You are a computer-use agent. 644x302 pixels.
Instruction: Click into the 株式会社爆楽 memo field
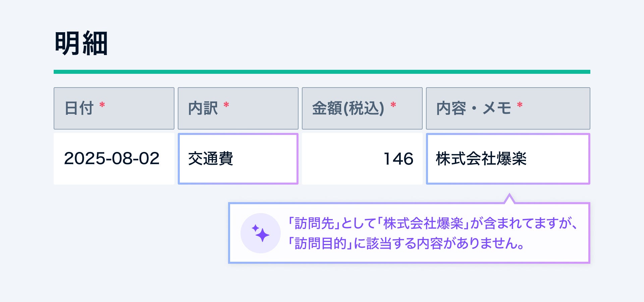tap(508, 159)
